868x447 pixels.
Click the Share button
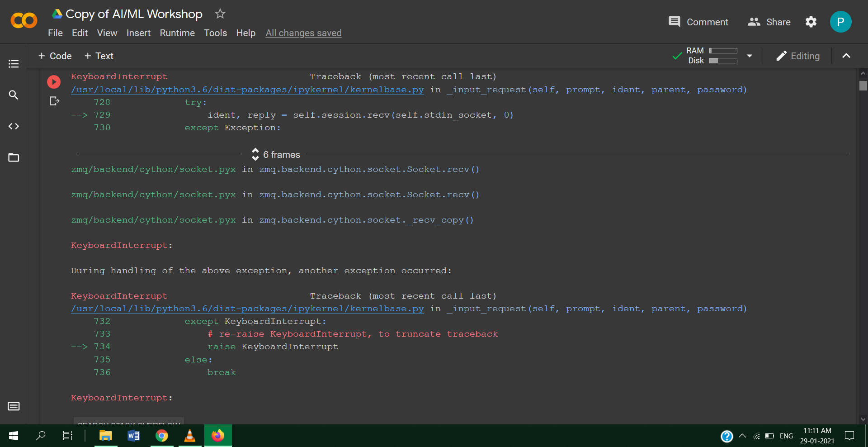(769, 22)
